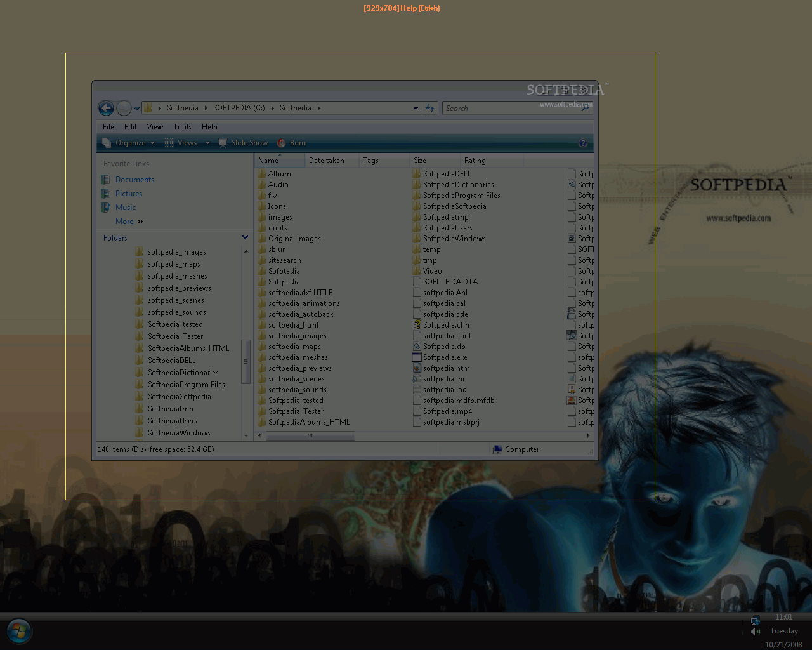The width and height of the screenshot is (812, 650).
Task: Select softpedia_images in folder tree
Action: (x=177, y=252)
